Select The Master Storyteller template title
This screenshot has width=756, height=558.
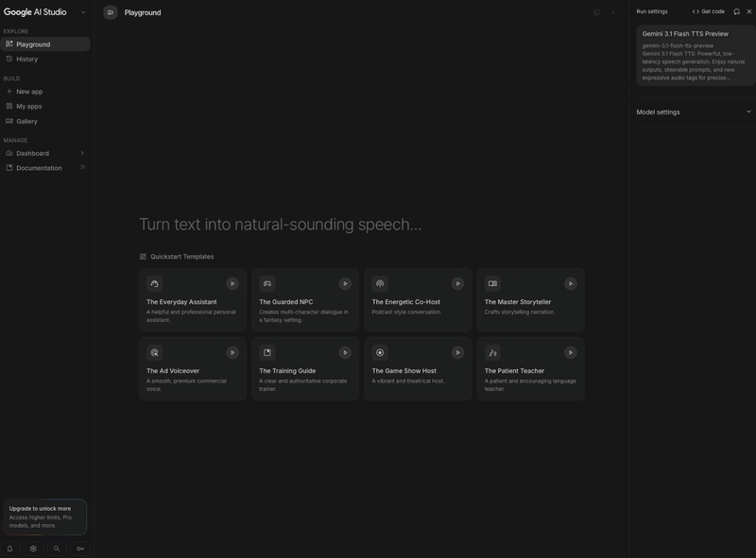(517, 301)
